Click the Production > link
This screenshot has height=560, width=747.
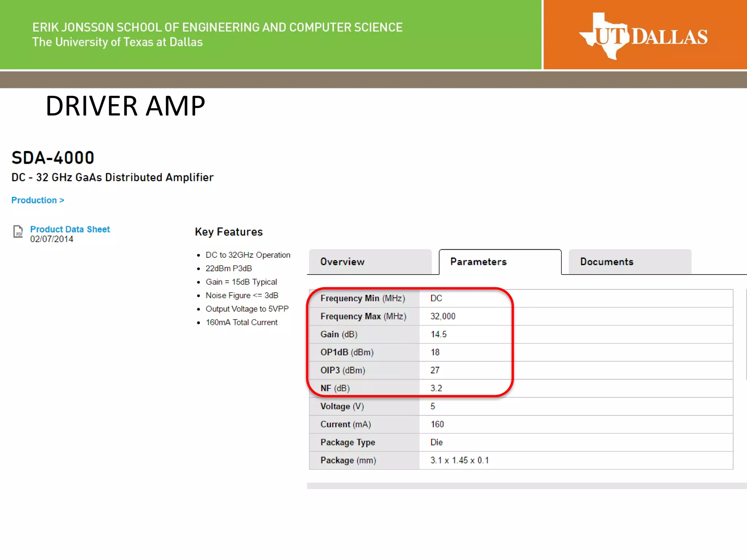38,200
